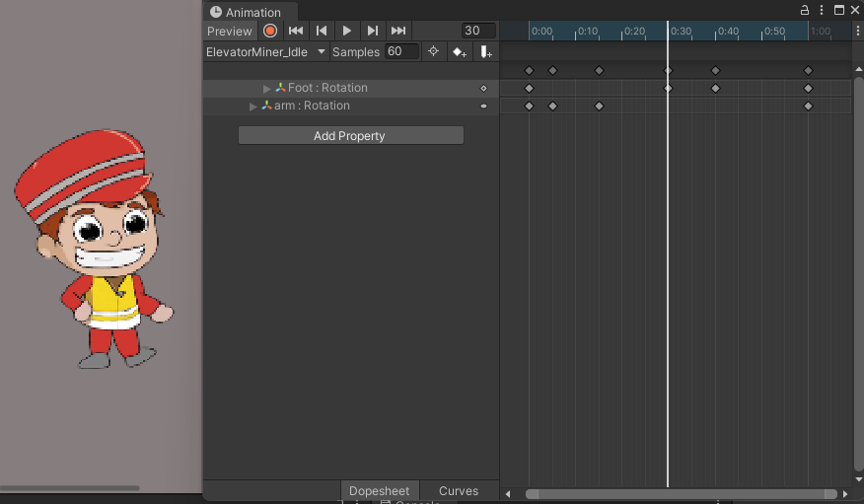Click the down arrow of the vertical scrollbar
This screenshot has width=864, height=504.
click(858, 479)
